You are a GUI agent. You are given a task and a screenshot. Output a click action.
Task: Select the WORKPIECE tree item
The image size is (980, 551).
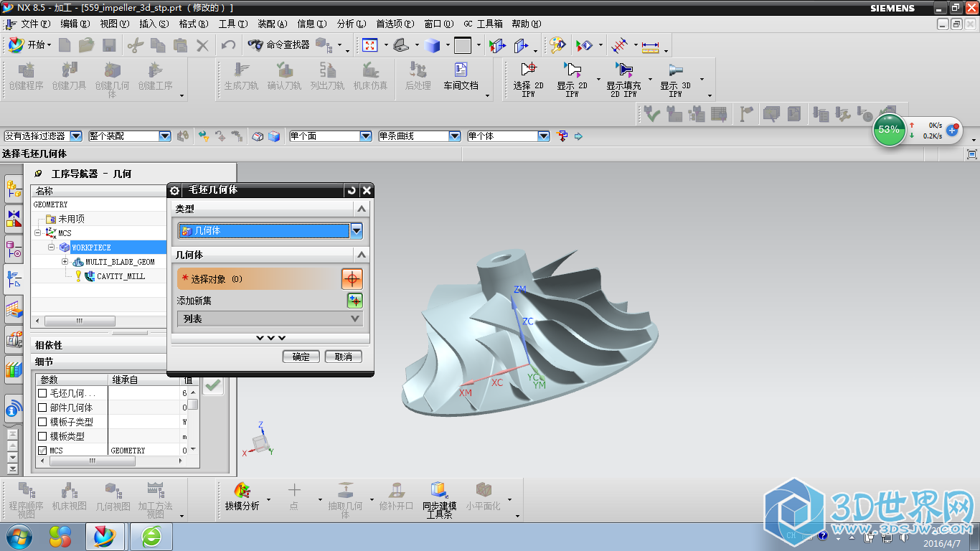91,248
